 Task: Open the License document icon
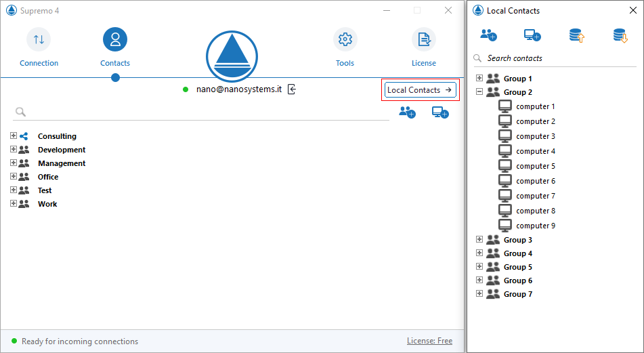(x=423, y=39)
